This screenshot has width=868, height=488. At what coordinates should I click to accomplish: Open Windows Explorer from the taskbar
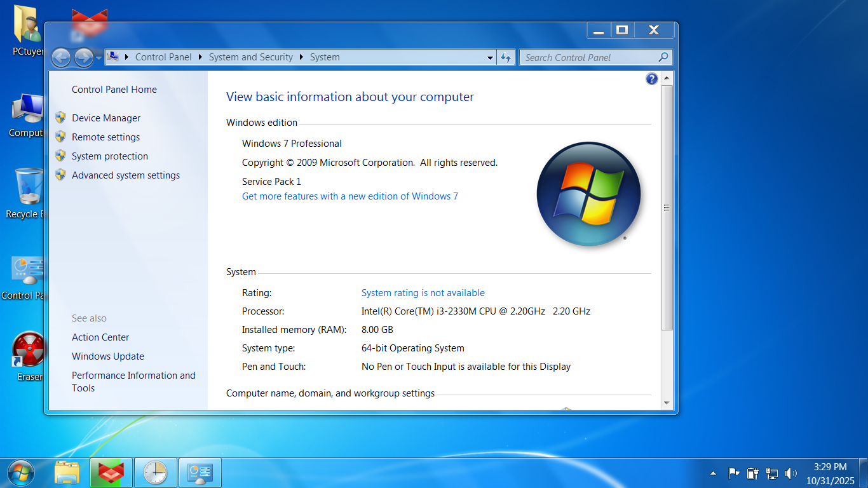(x=67, y=473)
